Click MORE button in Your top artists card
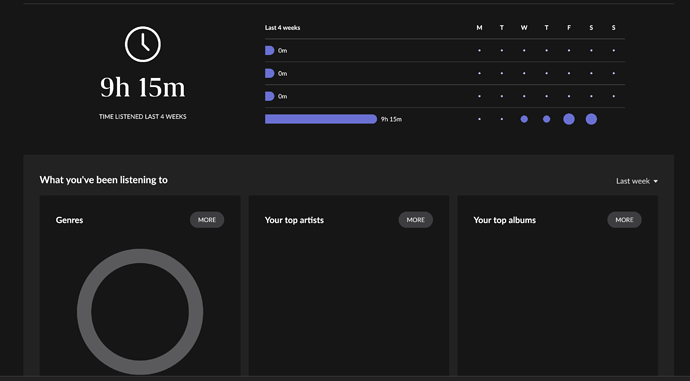This screenshot has width=690, height=381. 415,220
